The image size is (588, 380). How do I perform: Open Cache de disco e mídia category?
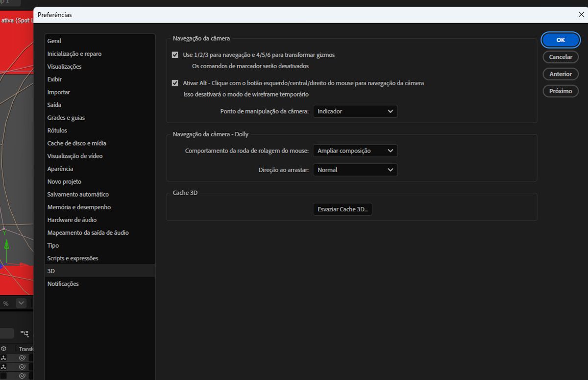pos(99,143)
